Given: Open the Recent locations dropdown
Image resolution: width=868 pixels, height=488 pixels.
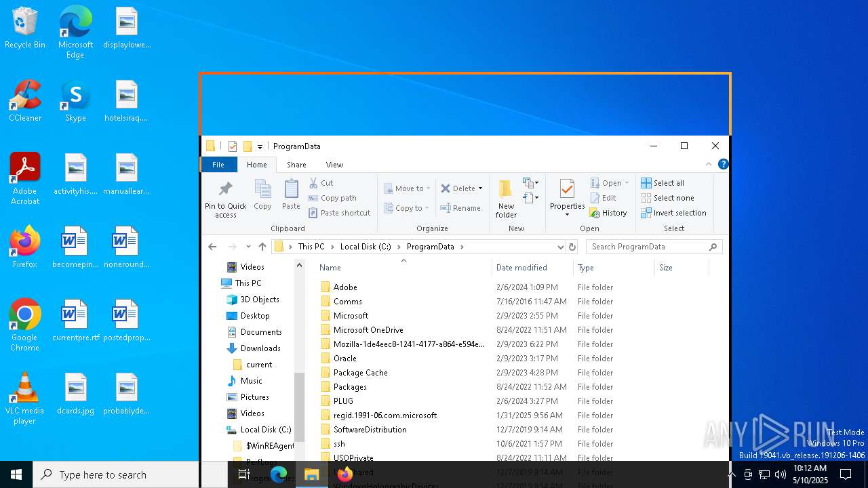Looking at the screenshot, I should [248, 247].
